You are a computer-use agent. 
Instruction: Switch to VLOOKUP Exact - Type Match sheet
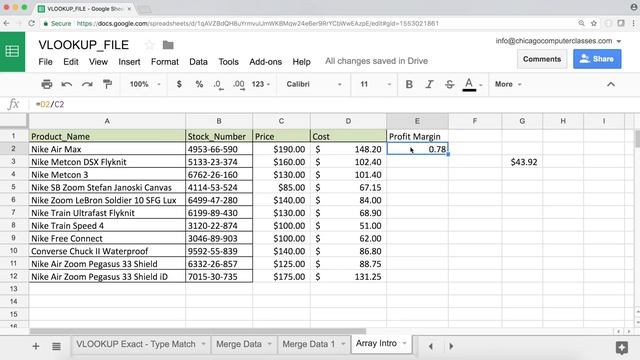tap(136, 344)
